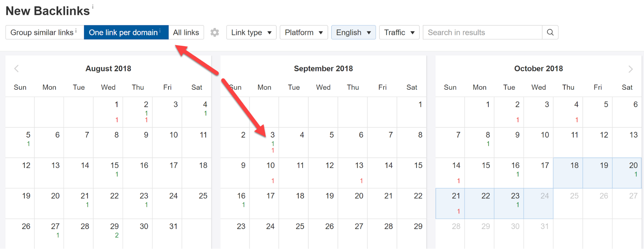The width and height of the screenshot is (644, 249).
Task: Switch to All links mode
Action: pos(186,32)
